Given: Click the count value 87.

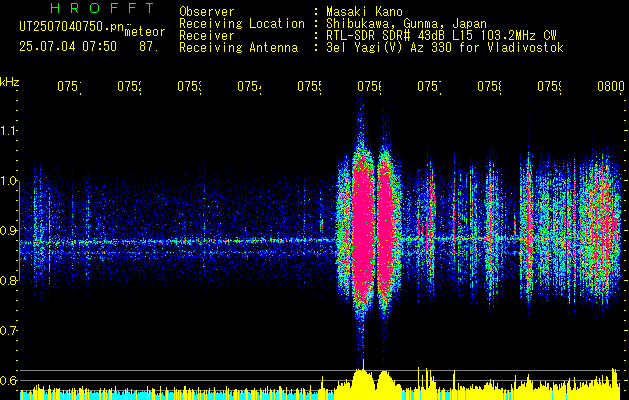Looking at the screenshot, I should [x=149, y=47].
